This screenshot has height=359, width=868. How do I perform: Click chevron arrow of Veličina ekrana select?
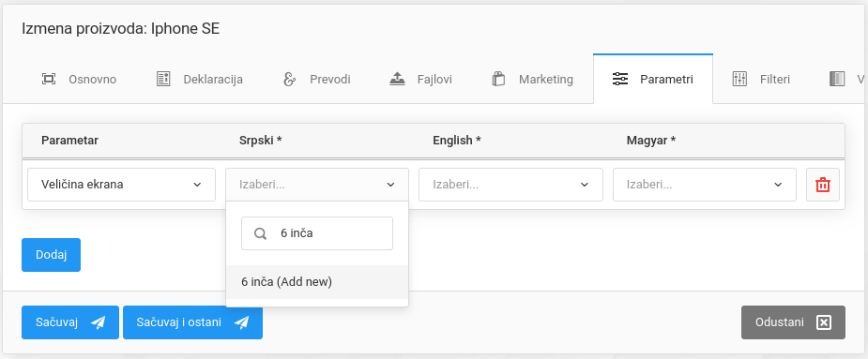[197, 185]
